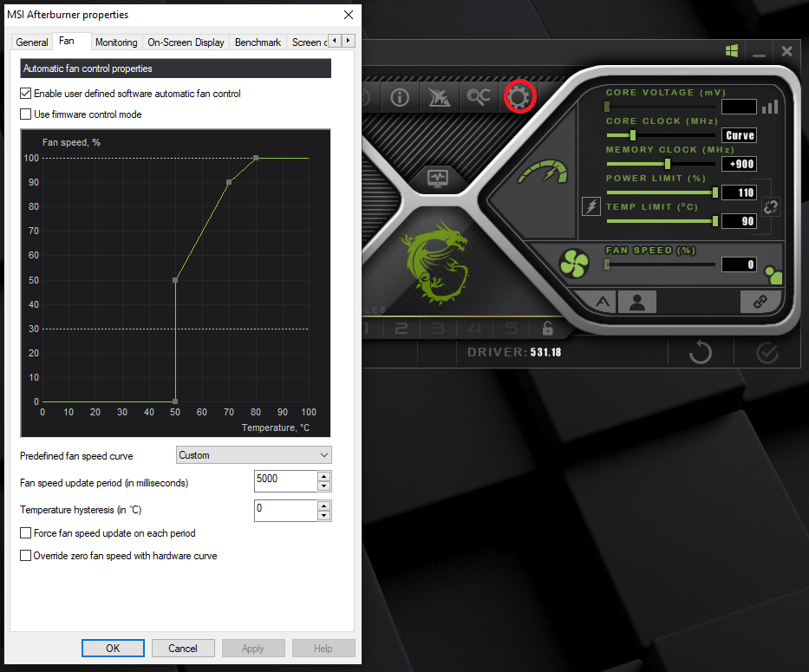This screenshot has width=809, height=672.
Task: Check Override zero fan speed with hardware curve
Action: (x=25, y=555)
